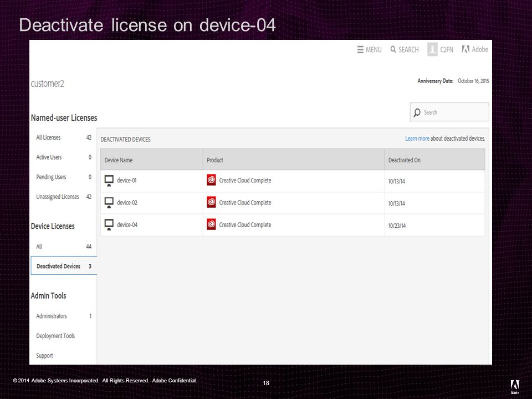
Task: Click the device-01 name text
Action: tap(127, 181)
